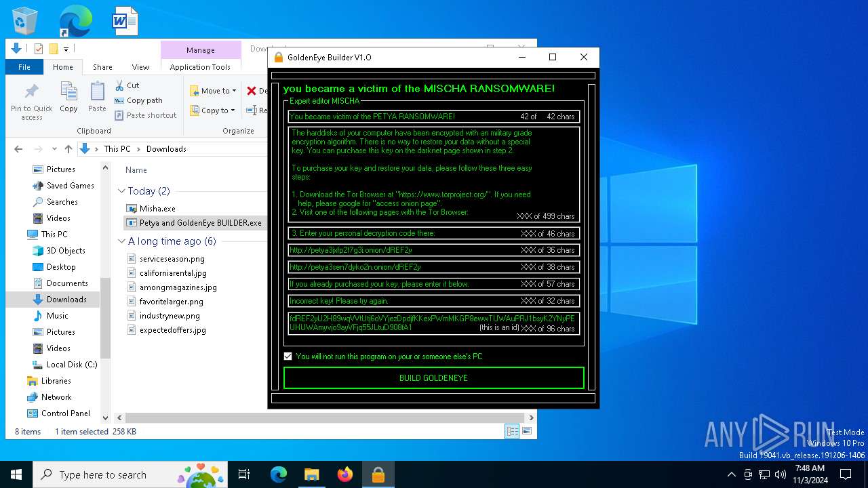Open Microsoft Edge desktop shortcut
The image size is (868, 488).
[x=75, y=21]
